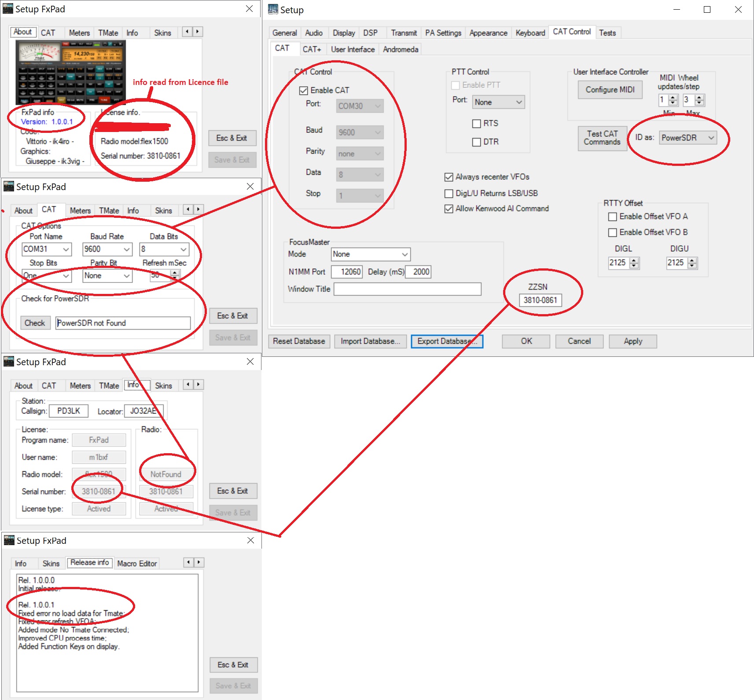Click Configure MIDI button
The height and width of the screenshot is (700, 754).
click(610, 90)
